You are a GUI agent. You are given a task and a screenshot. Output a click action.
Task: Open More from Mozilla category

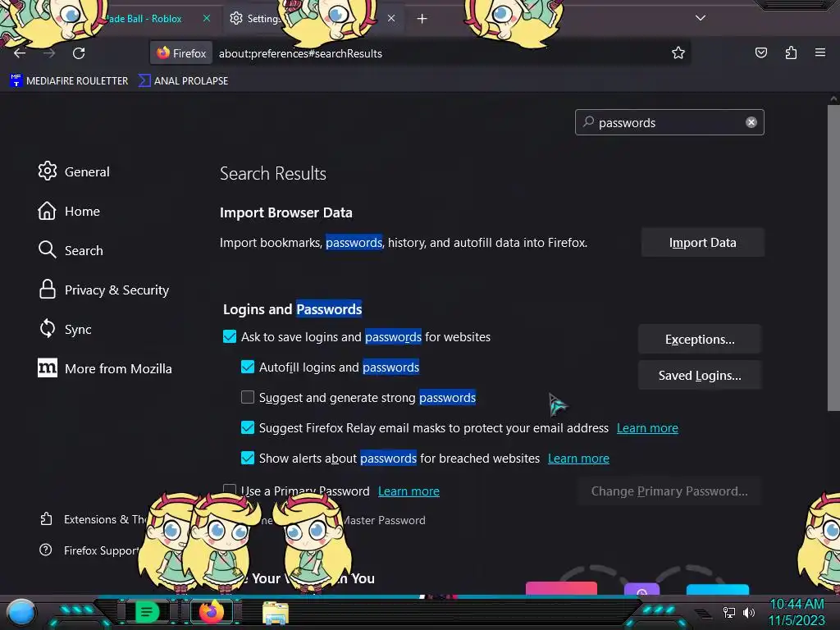(106, 368)
